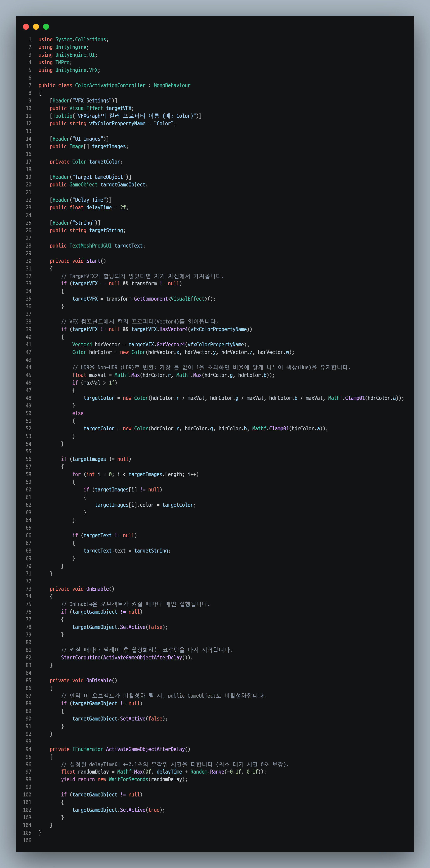Click the Header "UI Images" attribute
This screenshot has height=868, width=430.
pyautogui.click(x=79, y=139)
